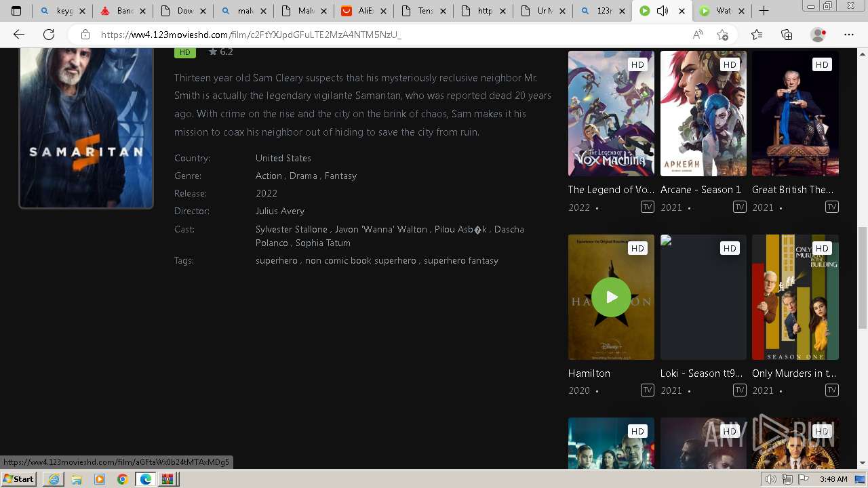The width and height of the screenshot is (868, 488).
Task: Open The Legend of Vox Machina poster
Action: pyautogui.click(x=611, y=113)
